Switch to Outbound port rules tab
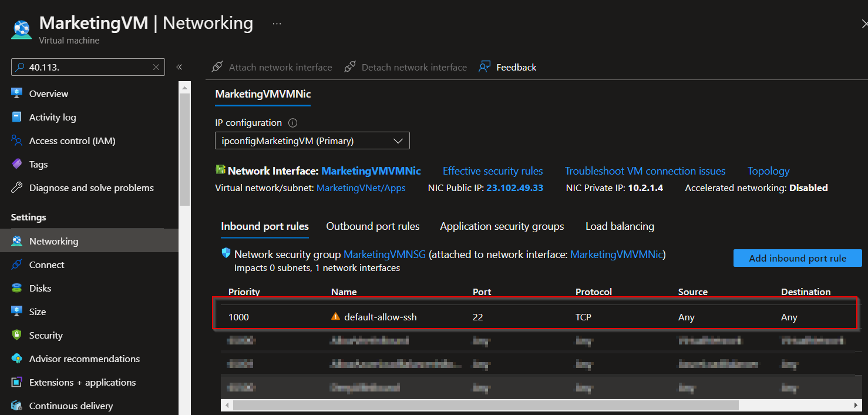 [373, 226]
